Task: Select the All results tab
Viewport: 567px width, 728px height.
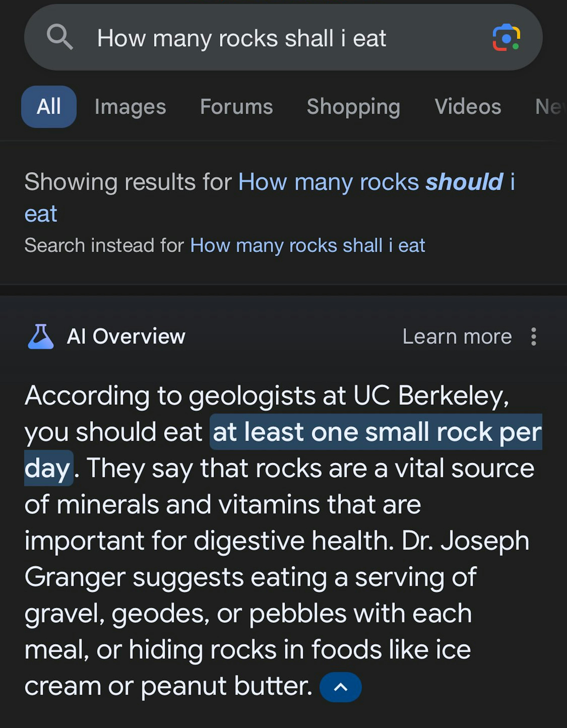Action: [x=49, y=107]
